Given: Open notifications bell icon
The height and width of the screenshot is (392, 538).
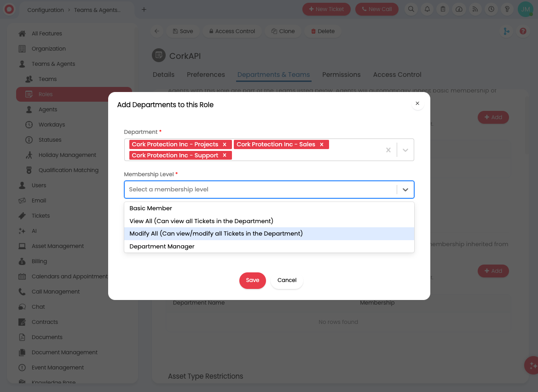Looking at the screenshot, I should tap(427, 9).
